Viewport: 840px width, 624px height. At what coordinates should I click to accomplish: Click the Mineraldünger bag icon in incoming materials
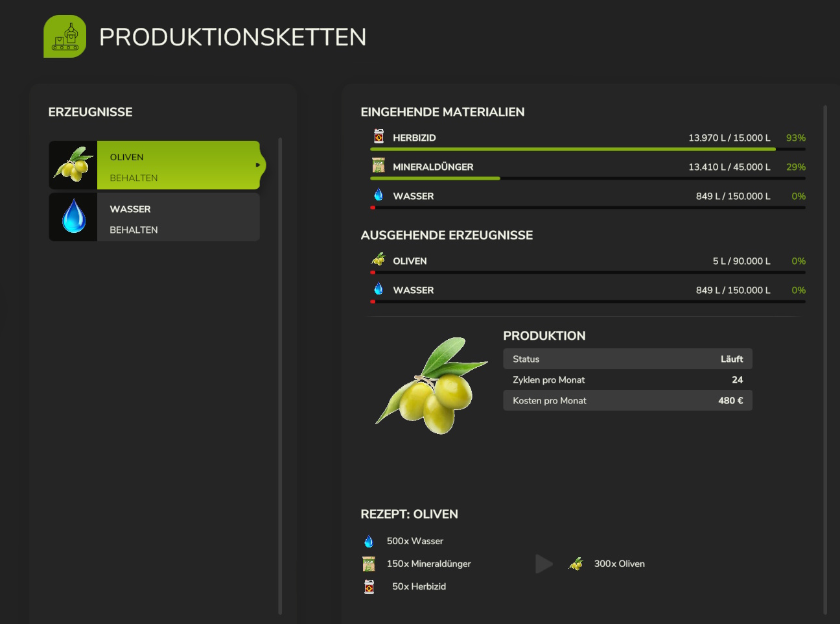coord(379,165)
